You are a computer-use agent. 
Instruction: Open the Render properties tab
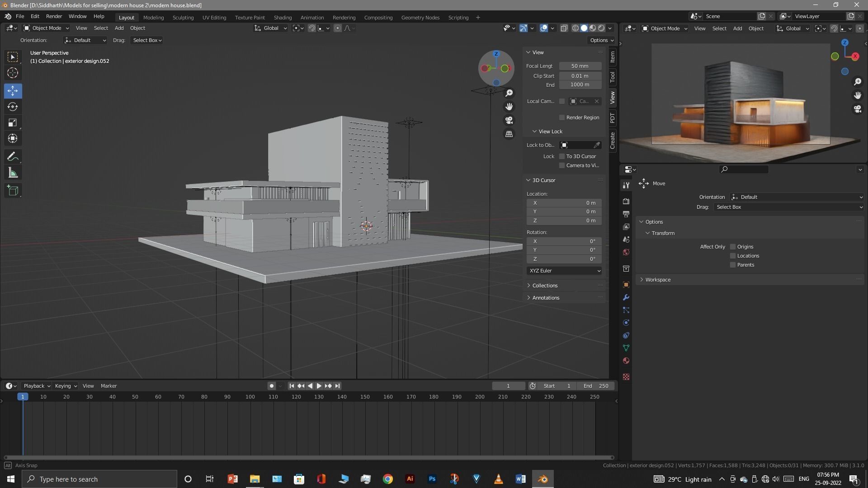626,201
